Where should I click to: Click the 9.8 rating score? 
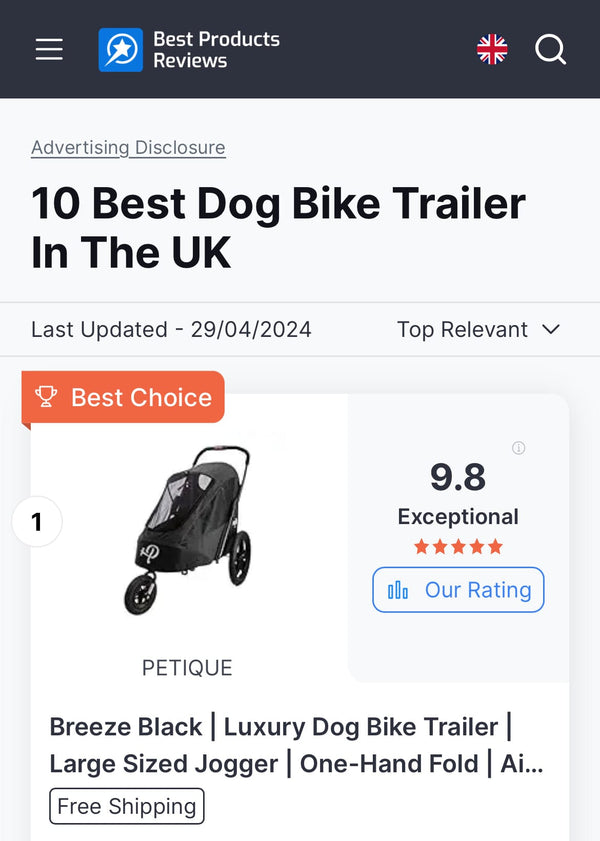tap(458, 477)
